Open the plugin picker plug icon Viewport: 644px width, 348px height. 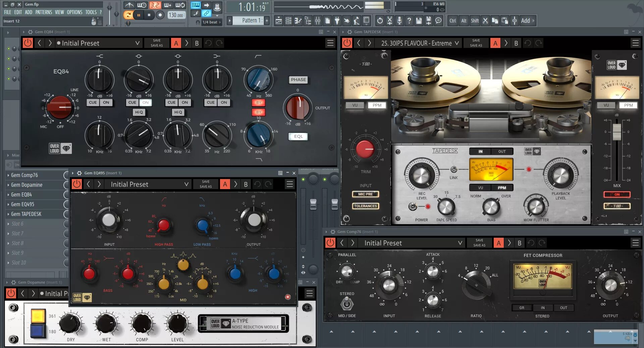337,20
